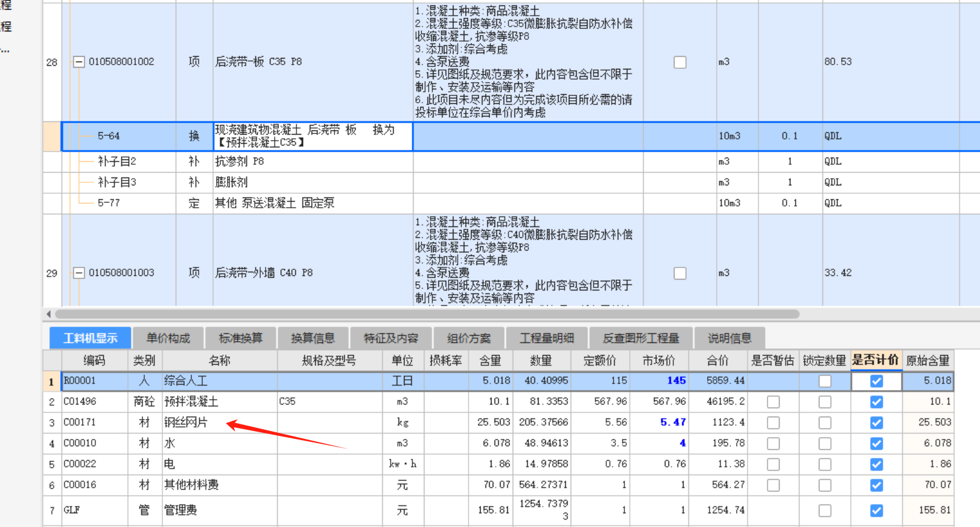The width and height of the screenshot is (980, 527).
Task: Switch to the 换算信息 tab
Action: pos(313,338)
